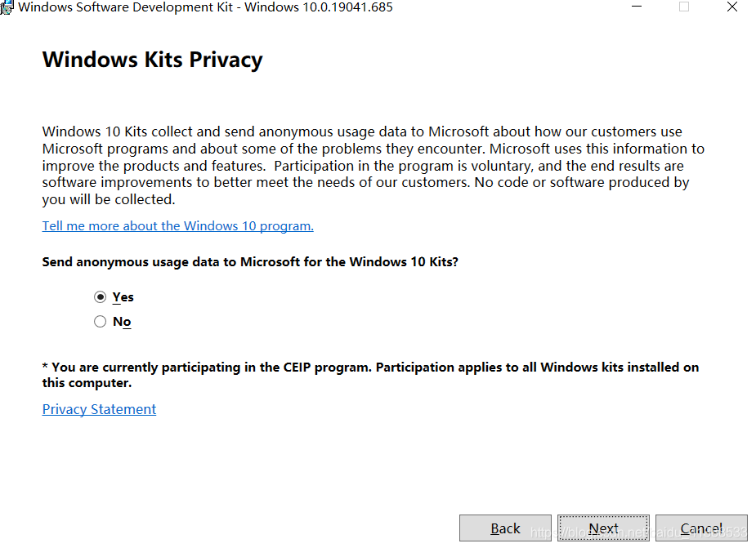Viewport: 756px width, 548px height.
Task: Click the 'Send anonymous usage data' question text
Action: [x=250, y=262]
